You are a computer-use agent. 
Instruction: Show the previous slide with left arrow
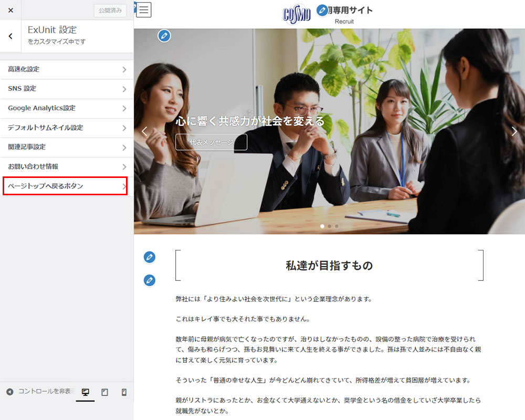tap(145, 132)
